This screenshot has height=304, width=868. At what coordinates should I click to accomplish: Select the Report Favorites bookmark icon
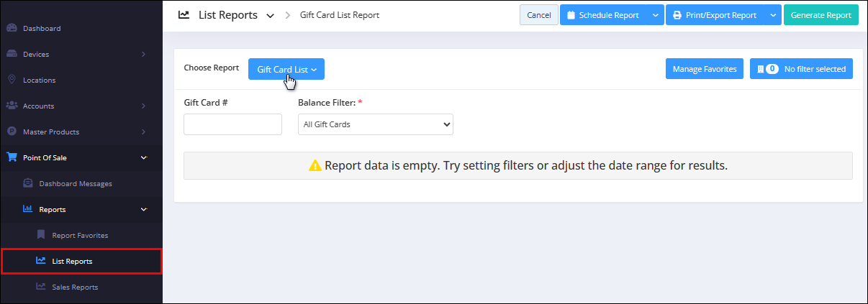tap(41, 235)
